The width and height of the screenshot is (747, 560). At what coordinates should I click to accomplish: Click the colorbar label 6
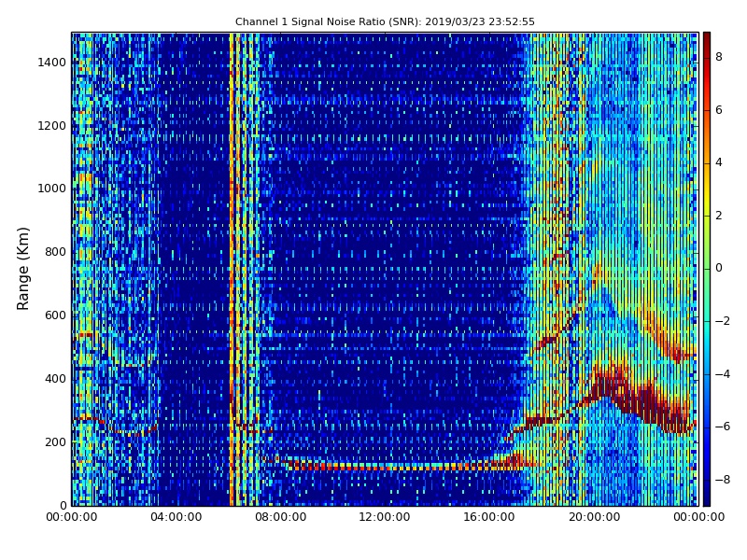tap(719, 110)
